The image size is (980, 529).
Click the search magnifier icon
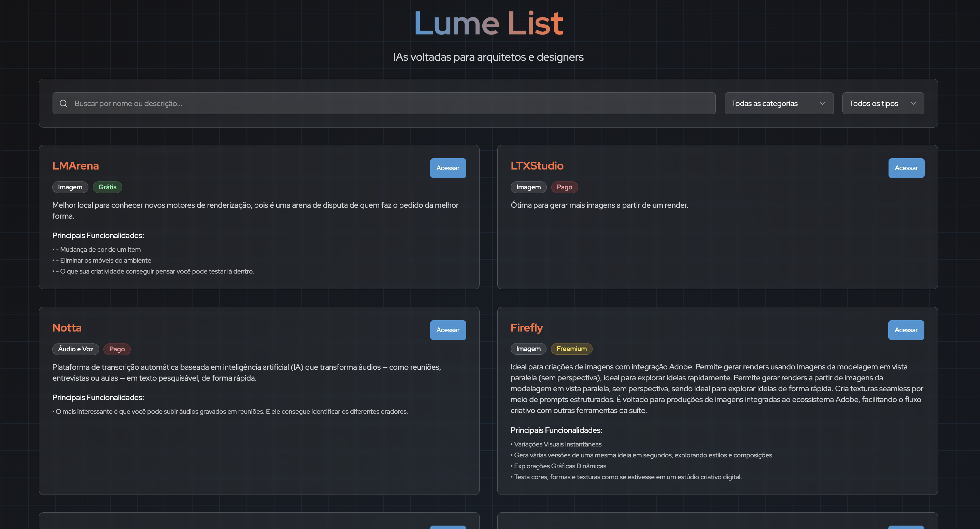[x=63, y=103]
